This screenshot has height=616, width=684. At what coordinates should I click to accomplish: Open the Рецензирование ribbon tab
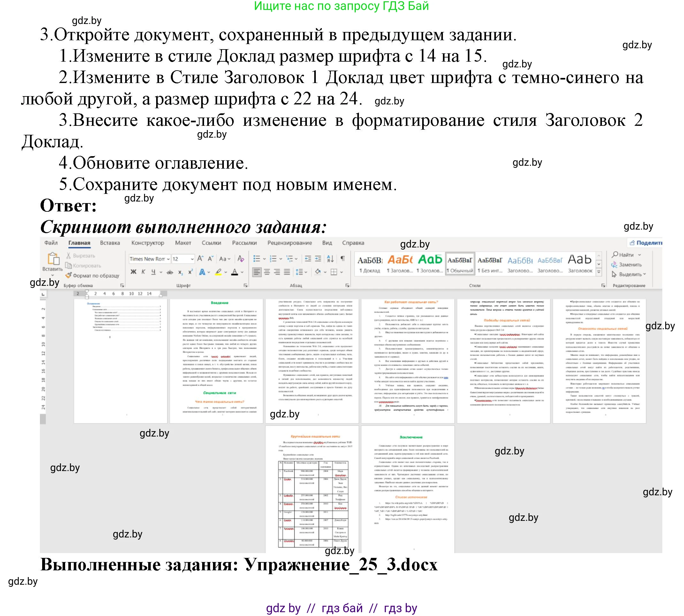[x=289, y=243]
